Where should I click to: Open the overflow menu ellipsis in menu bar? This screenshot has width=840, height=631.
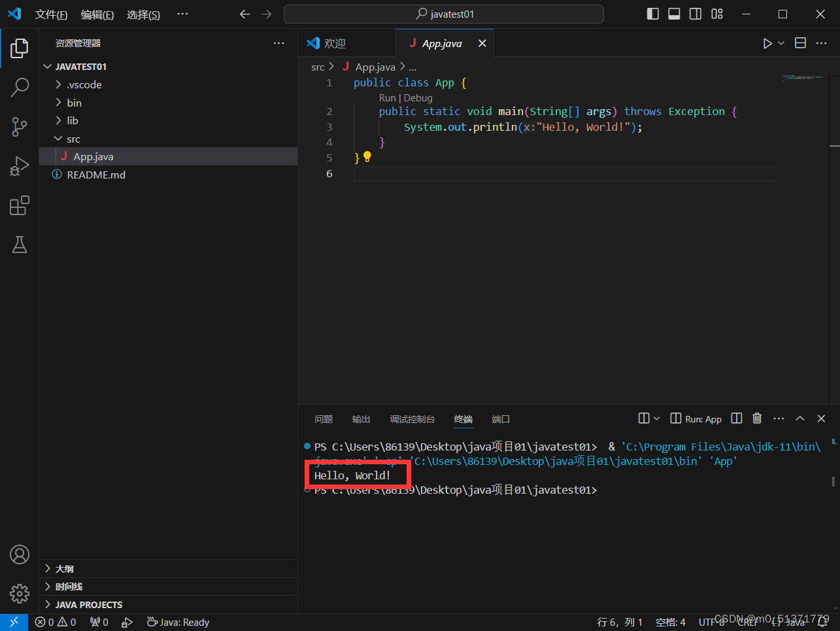click(182, 14)
